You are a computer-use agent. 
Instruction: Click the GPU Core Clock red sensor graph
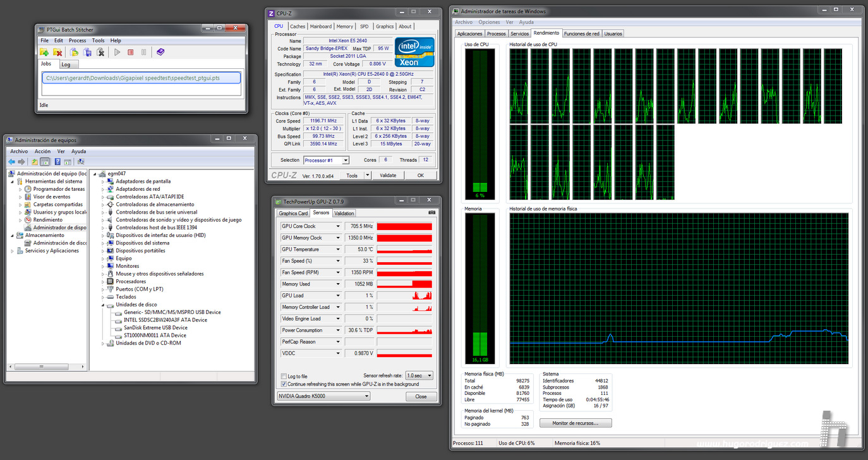click(404, 226)
